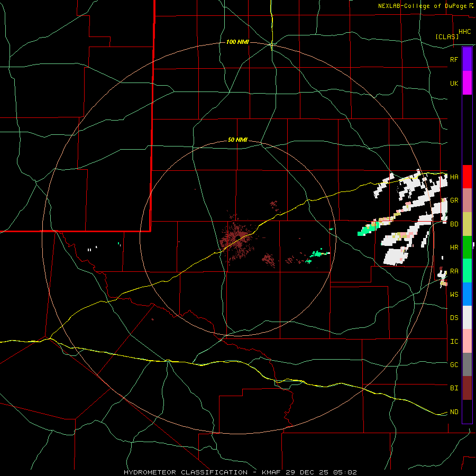This screenshot has width=476, height=476.
Task: Click the 50 NMI range ring label
Action: (x=237, y=140)
